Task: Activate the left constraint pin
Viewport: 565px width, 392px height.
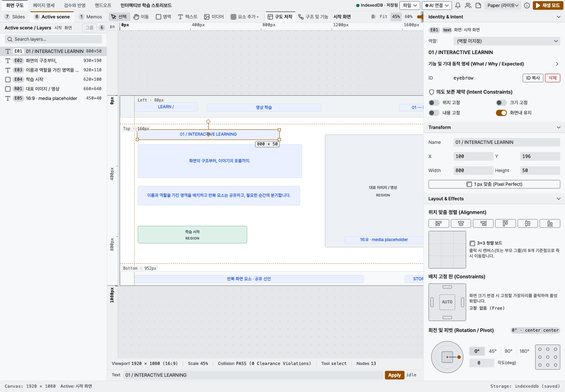Action: (432, 302)
